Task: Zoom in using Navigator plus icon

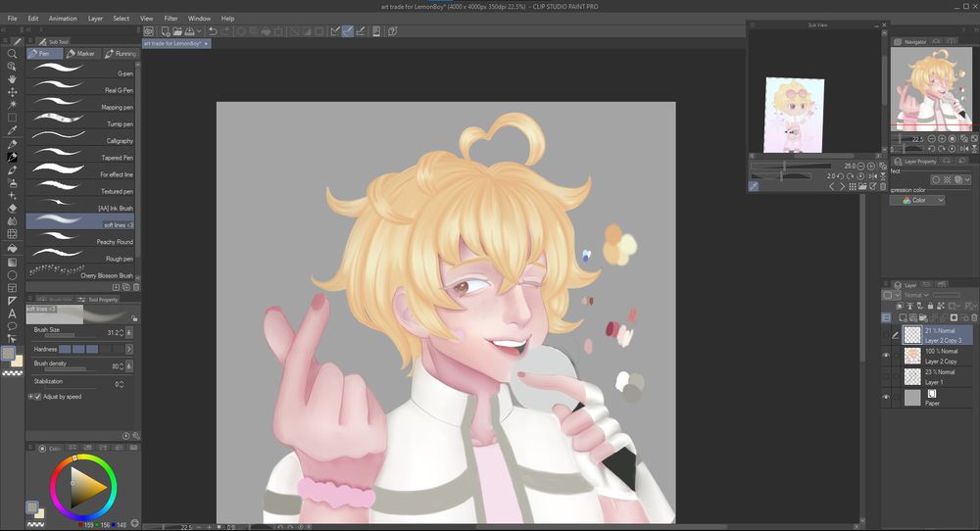Action: point(942,139)
